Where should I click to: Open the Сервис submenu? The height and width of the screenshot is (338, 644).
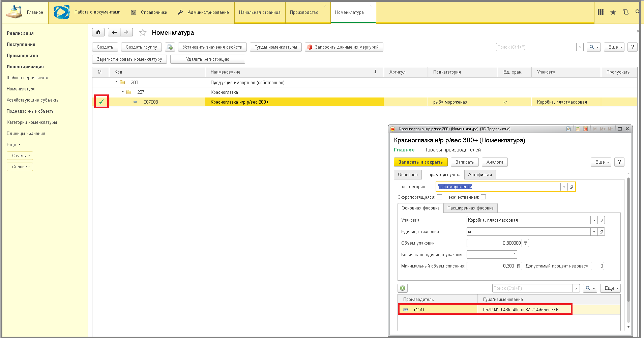tap(20, 167)
